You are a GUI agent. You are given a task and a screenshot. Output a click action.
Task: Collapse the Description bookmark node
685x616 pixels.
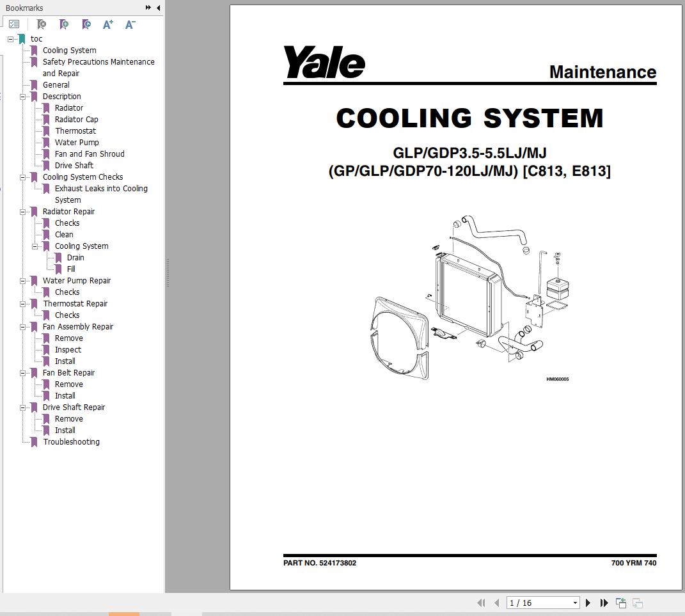(x=22, y=97)
